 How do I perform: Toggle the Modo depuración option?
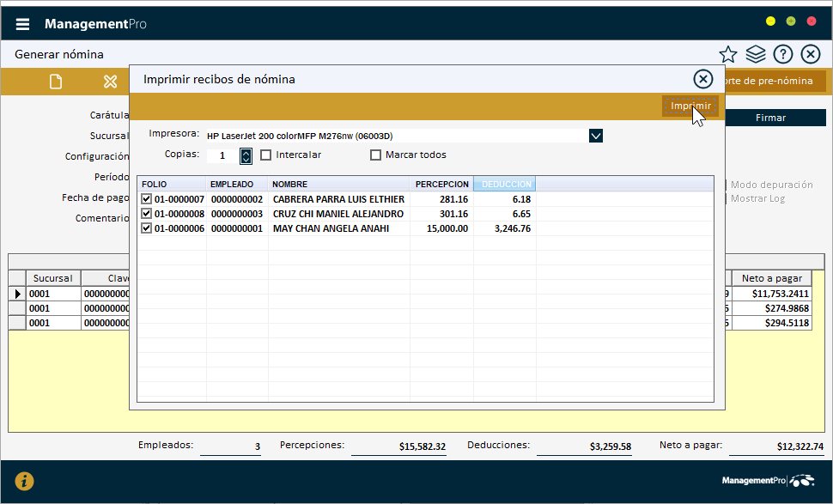tap(771, 185)
